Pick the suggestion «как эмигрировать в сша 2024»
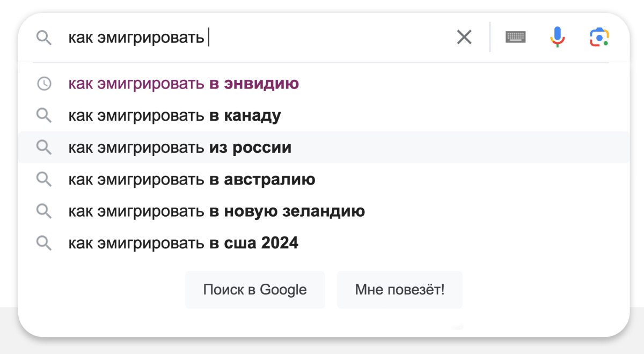Image resolution: width=644 pixels, height=354 pixels. [x=183, y=244]
